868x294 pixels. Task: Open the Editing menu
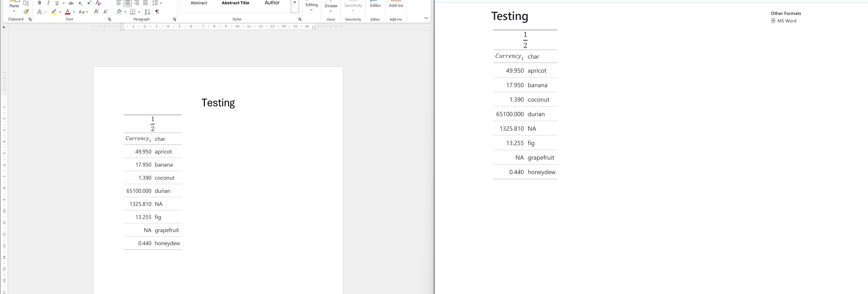point(312,6)
